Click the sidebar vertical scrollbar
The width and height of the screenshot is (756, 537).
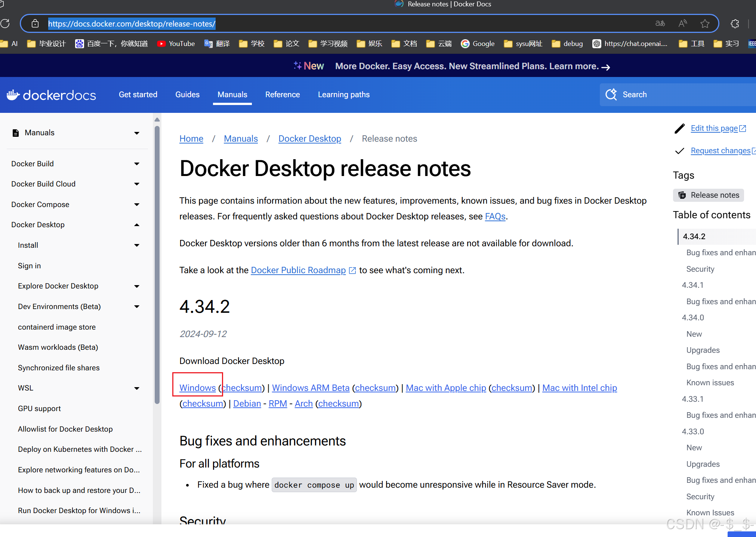point(157,265)
